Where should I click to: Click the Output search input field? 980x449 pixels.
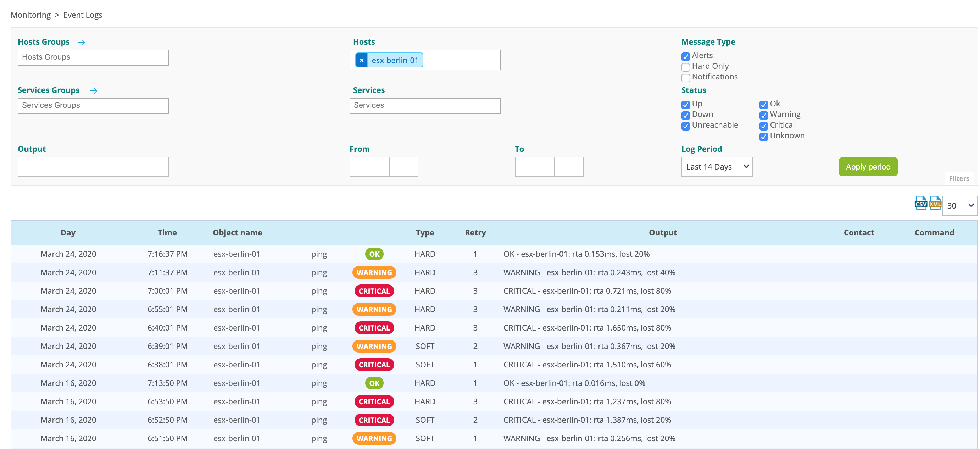point(93,167)
